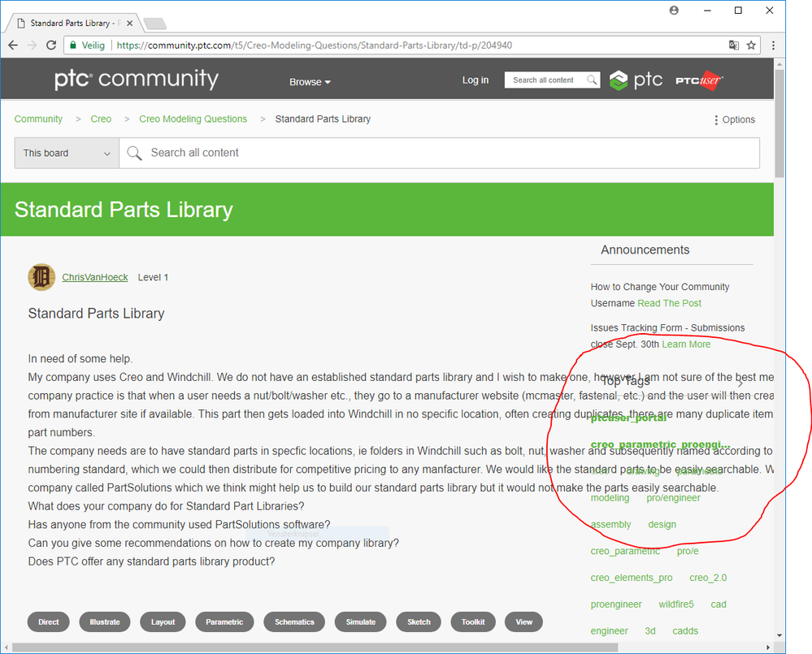
Task: Open the proengineer tag
Action: tap(616, 604)
